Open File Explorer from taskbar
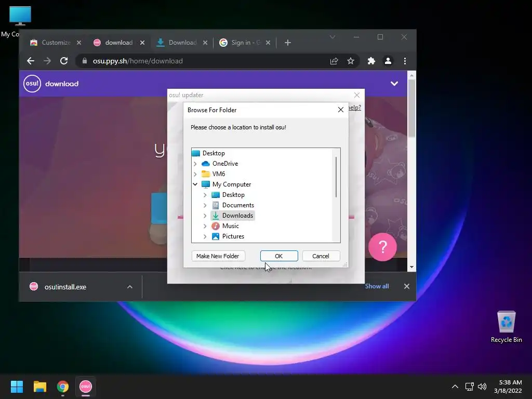This screenshot has height=399, width=532. (39, 387)
